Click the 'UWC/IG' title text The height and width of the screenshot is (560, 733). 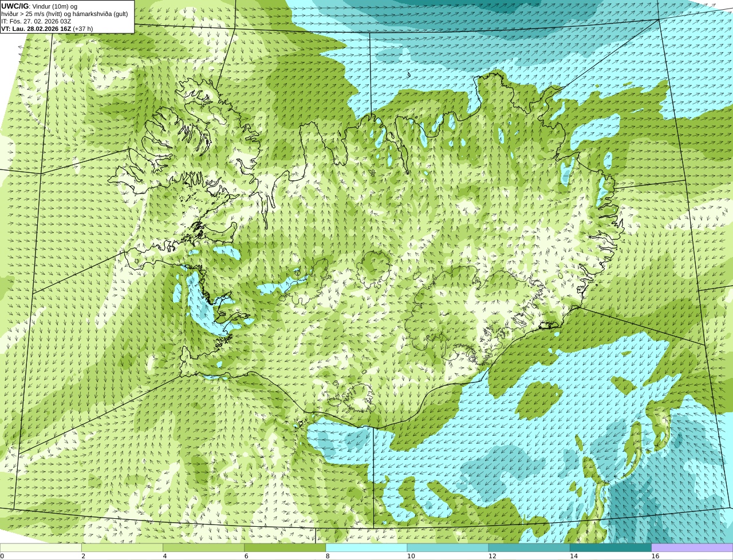15,6
